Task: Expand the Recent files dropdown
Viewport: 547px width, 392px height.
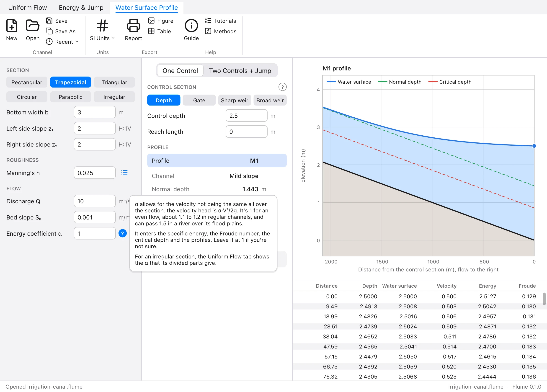Action: pos(62,41)
